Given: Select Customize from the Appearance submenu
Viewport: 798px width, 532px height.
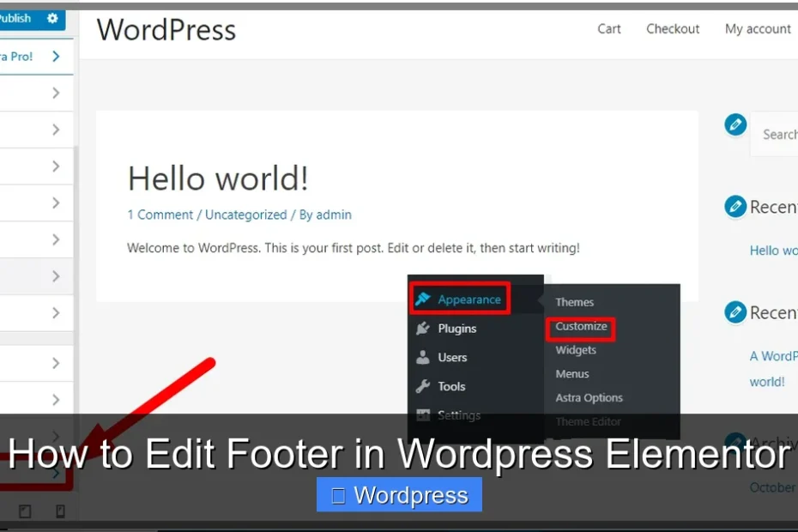Looking at the screenshot, I should point(581,327).
